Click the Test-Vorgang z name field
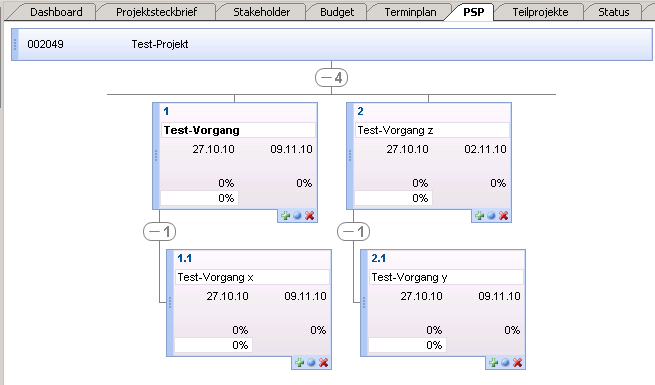The width and height of the screenshot is (655, 385). [432, 130]
